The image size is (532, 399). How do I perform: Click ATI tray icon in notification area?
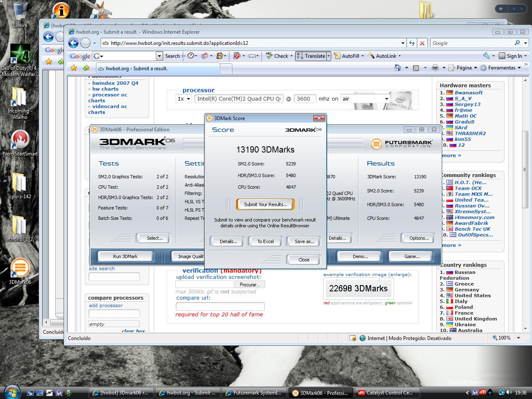483,392
